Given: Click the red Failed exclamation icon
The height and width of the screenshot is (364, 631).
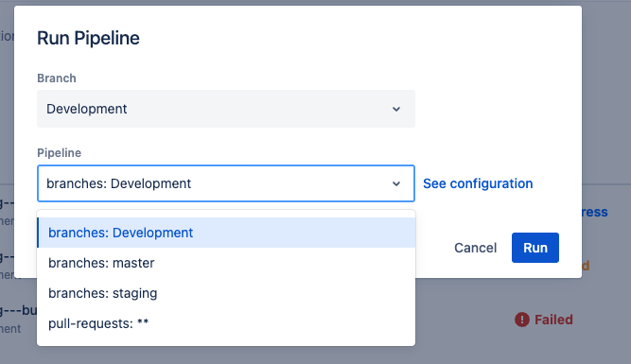Looking at the screenshot, I should 522,320.
